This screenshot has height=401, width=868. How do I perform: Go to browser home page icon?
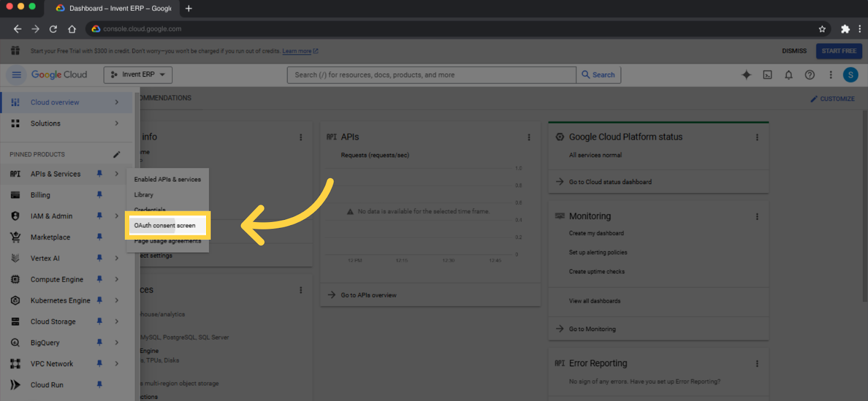pos(72,29)
